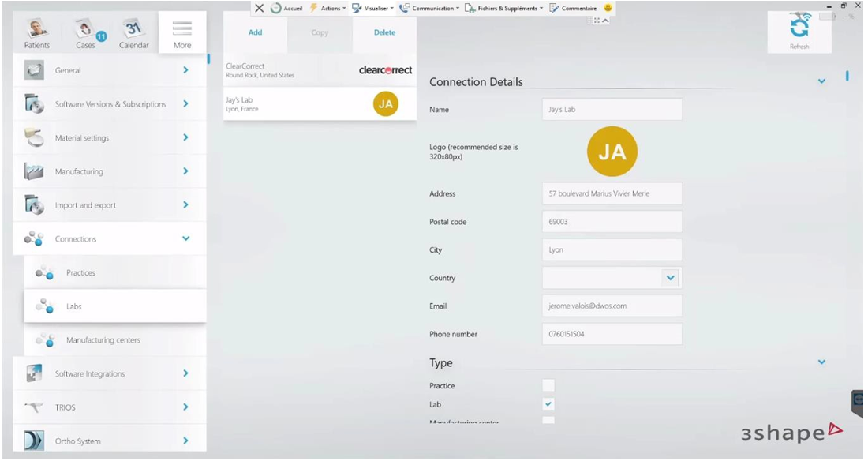Open the Country dropdown
The height and width of the screenshot is (465, 868).
click(671, 278)
